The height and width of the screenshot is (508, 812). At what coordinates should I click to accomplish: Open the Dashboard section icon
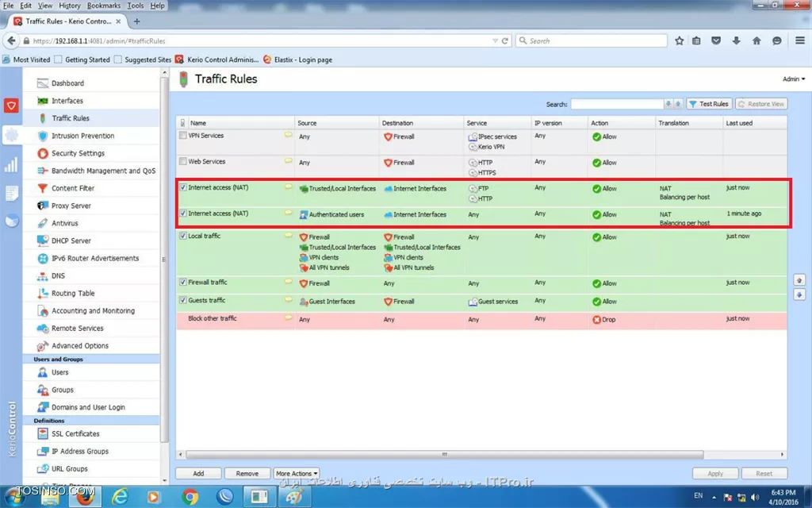(x=43, y=83)
